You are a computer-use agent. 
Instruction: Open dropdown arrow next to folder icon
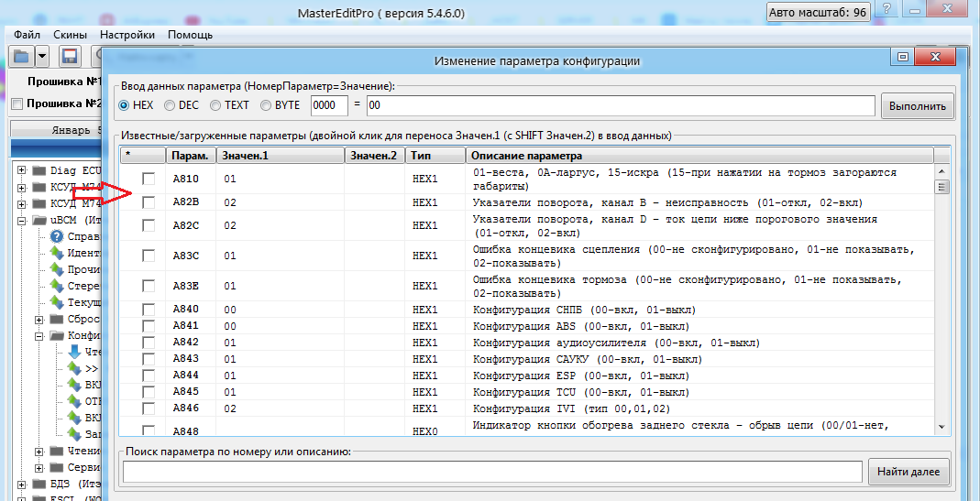click(x=42, y=56)
